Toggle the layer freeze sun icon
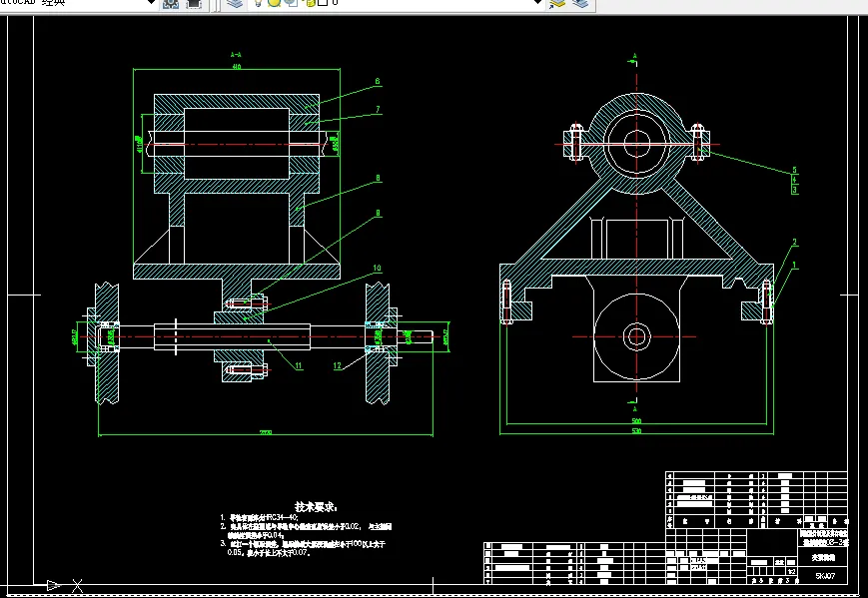This screenshot has height=598, width=868. click(x=274, y=3)
